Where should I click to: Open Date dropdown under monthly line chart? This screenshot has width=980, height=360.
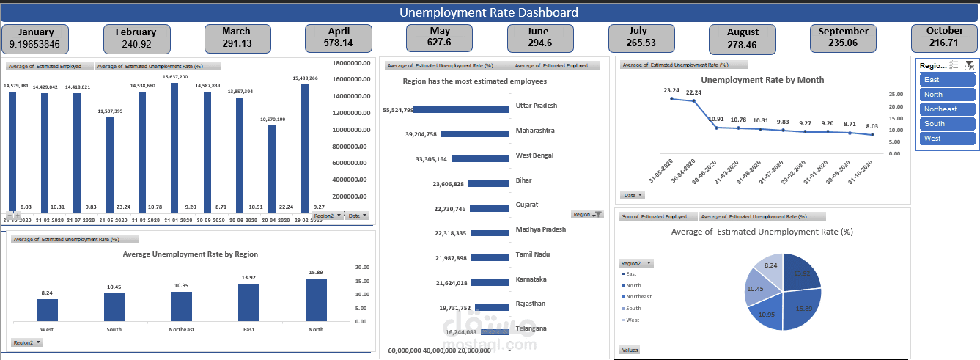[633, 195]
